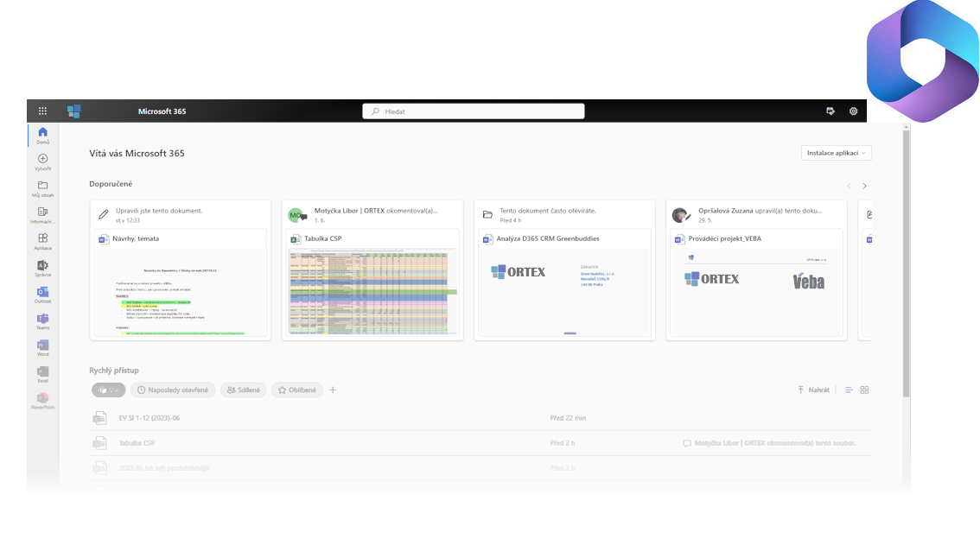Click the file icon of the Tabulka CSP row
Viewport: 980px width, 539px height.
pos(99,443)
